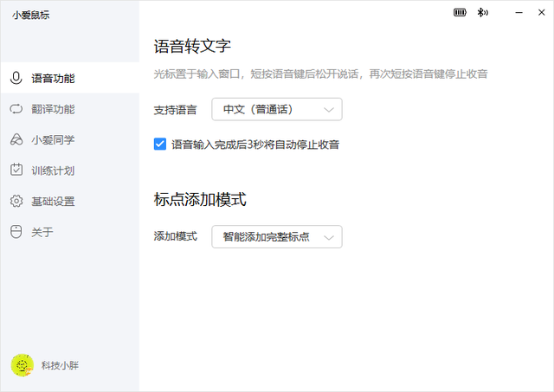
Task: Click the microphone icon for 语音功能
Action: tap(16, 78)
